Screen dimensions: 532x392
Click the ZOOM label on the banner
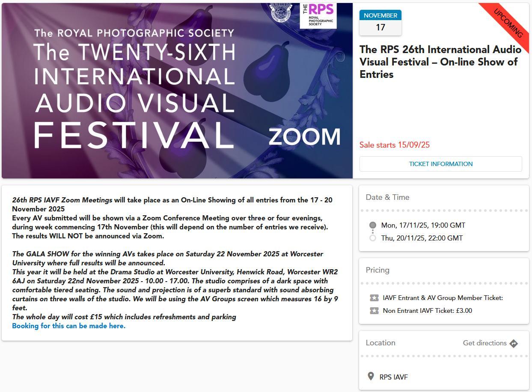pos(304,137)
